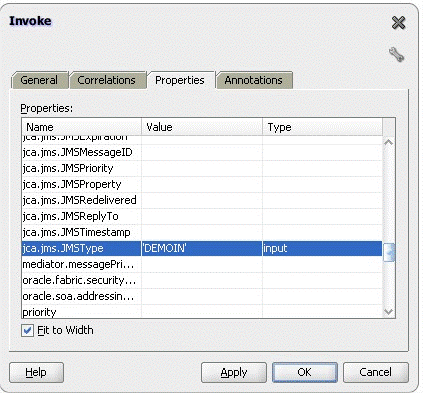Select the Properties tab
The image size is (423, 393).
point(180,80)
